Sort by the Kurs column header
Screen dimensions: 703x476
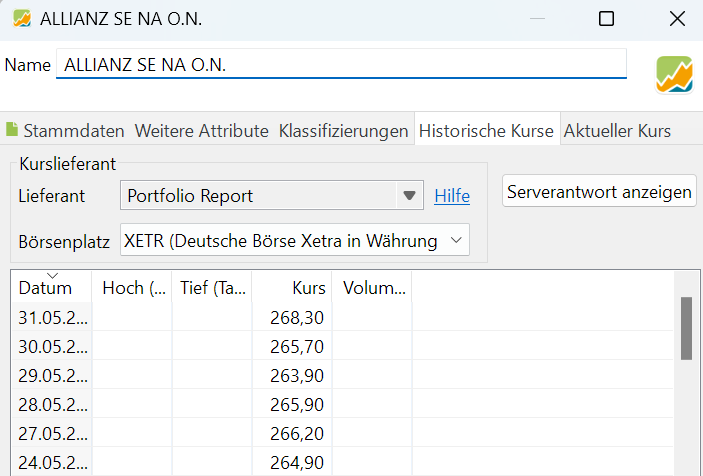292,287
